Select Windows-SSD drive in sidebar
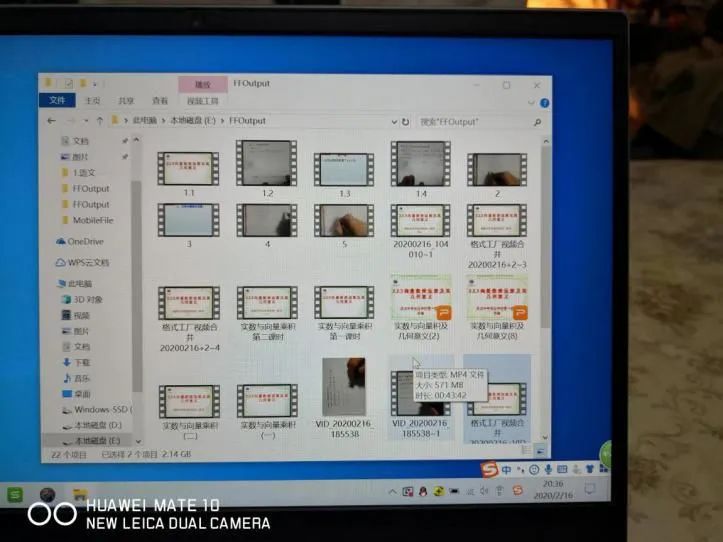The height and width of the screenshot is (542, 723). 97,410
